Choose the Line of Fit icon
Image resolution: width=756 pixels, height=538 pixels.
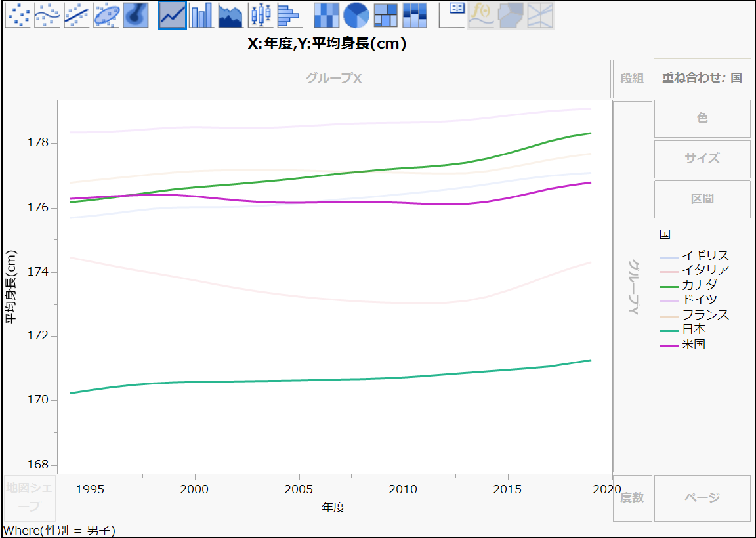(77, 14)
